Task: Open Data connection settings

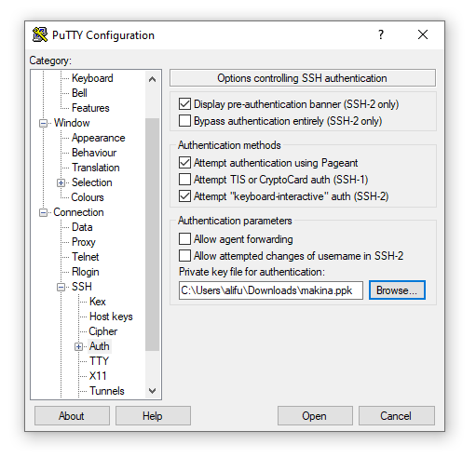Action: point(82,227)
